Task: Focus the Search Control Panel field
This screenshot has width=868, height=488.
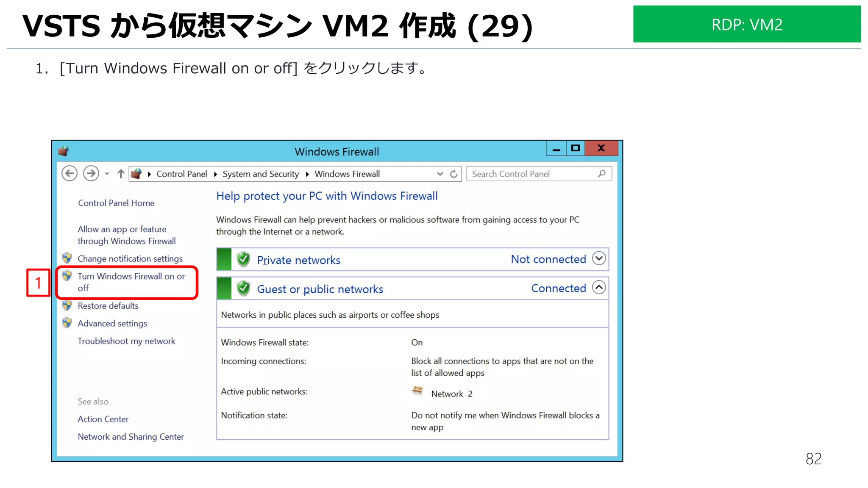Action: [x=539, y=174]
